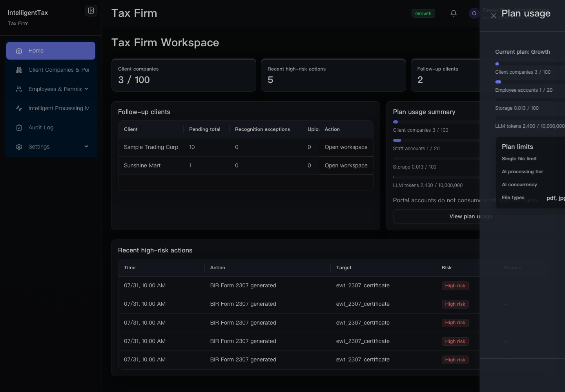The image size is (565, 392).
Task: Select the Sample Trading Corp cell
Action: (x=151, y=147)
